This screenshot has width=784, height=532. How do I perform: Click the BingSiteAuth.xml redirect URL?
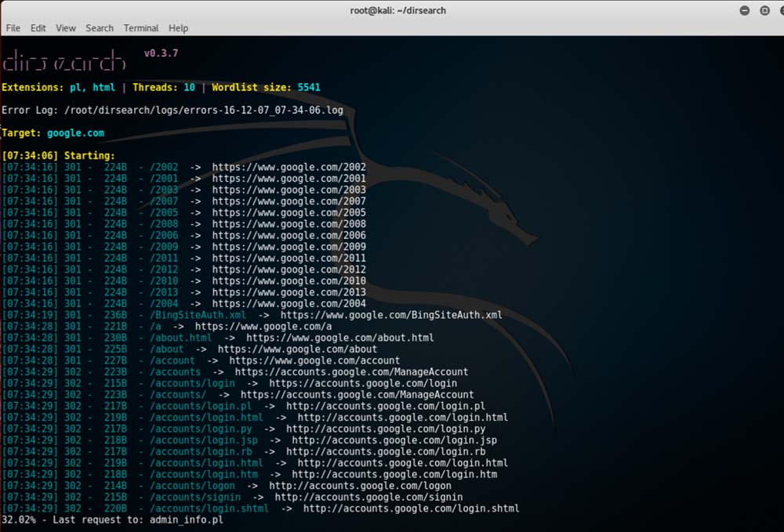point(391,315)
